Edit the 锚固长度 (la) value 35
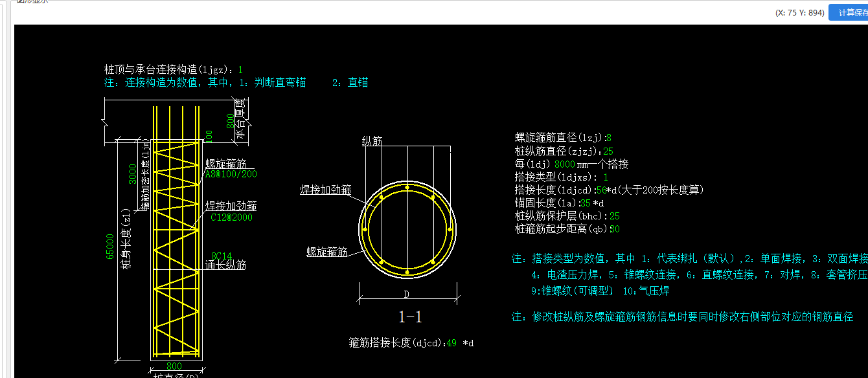Screen dimensions: 868x378 coord(587,203)
